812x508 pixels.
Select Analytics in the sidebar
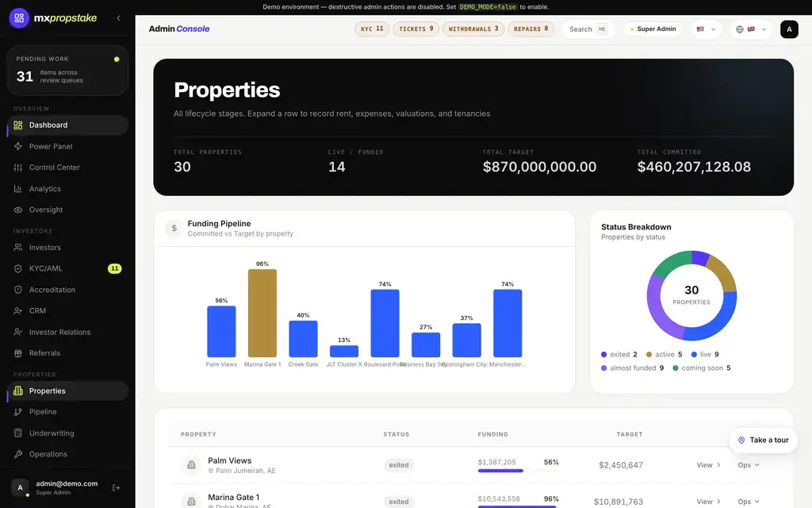click(67, 189)
